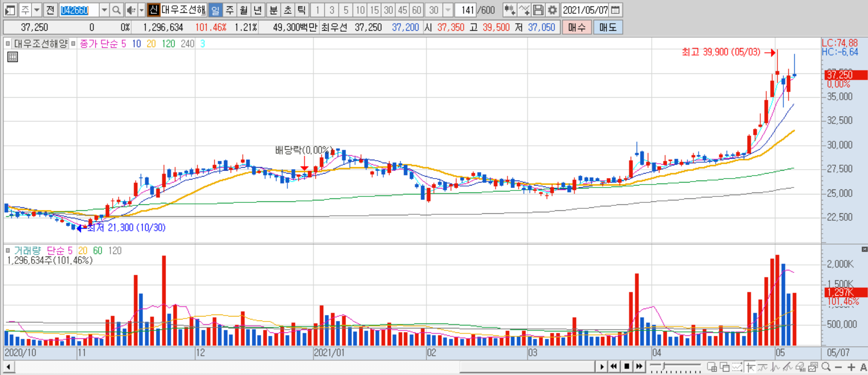The width and height of the screenshot is (868, 375).
Task: Click the grid table icon under legend
Action: [x=12, y=57]
